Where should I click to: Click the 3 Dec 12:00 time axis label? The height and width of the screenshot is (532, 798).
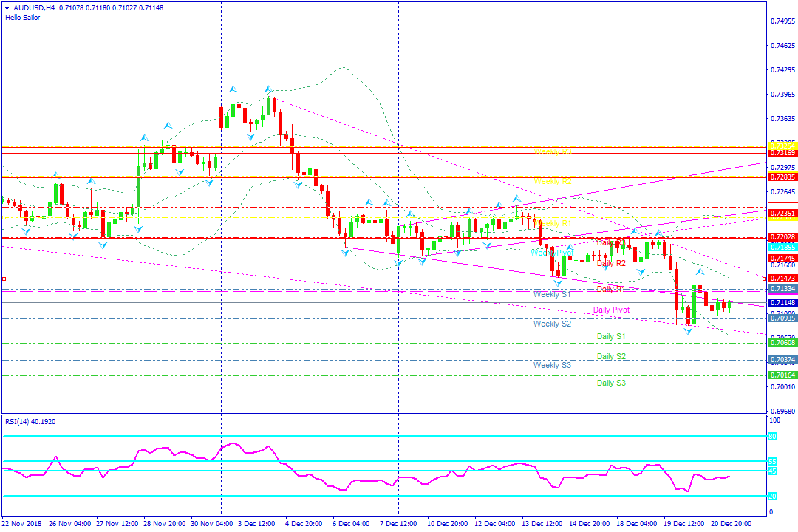256,523
